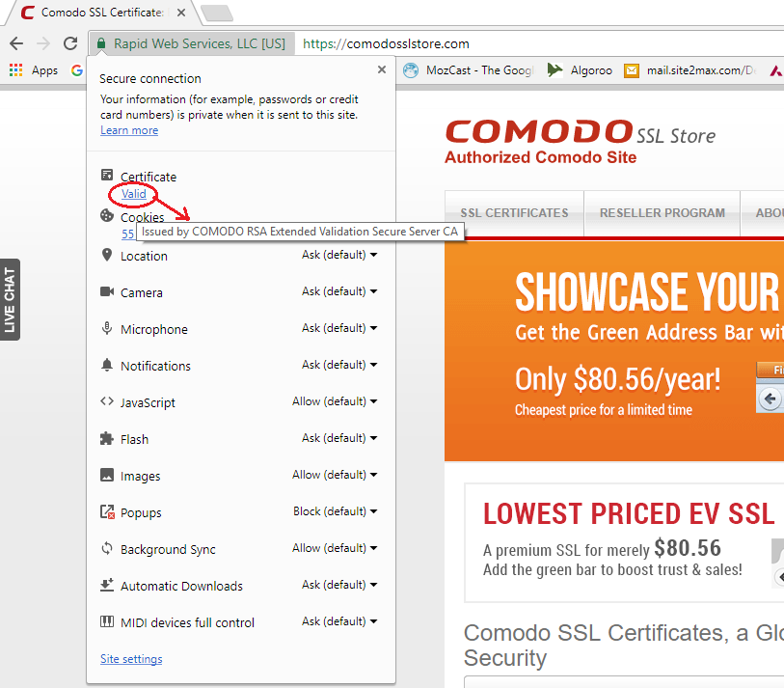
Task: Close the Comodo SSL Certificate tab
Action: [181, 13]
